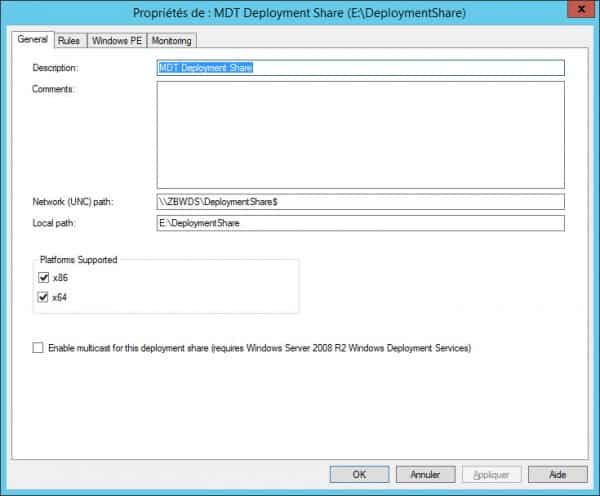The height and width of the screenshot is (496, 600).
Task: Uncheck the x64 platform checkbox
Action: point(43,297)
